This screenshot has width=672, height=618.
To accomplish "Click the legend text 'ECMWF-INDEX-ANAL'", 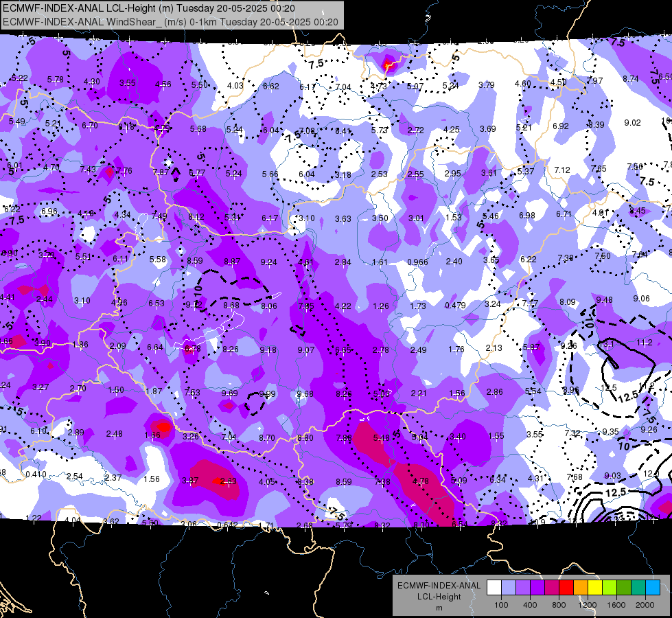I will (x=439, y=586).
